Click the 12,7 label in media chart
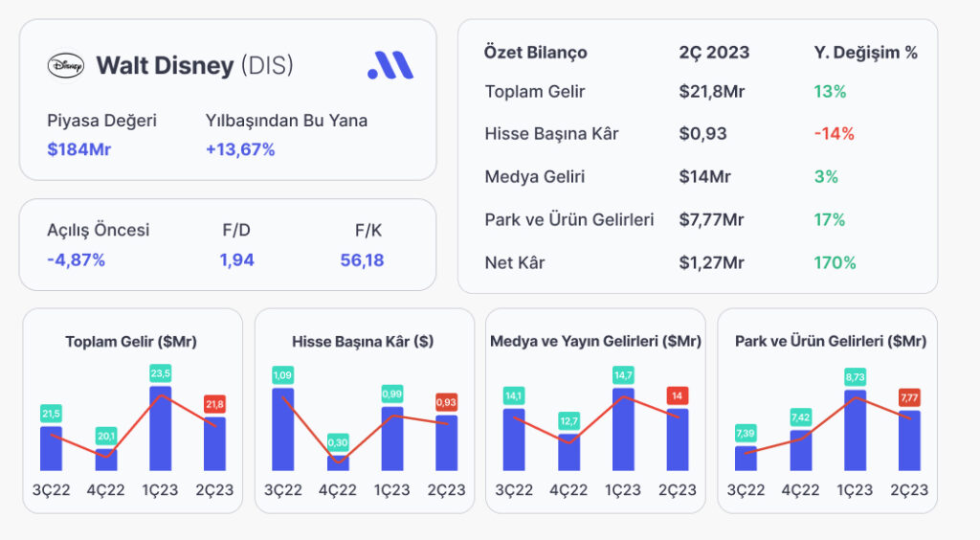The height and width of the screenshot is (540, 980). (568, 420)
